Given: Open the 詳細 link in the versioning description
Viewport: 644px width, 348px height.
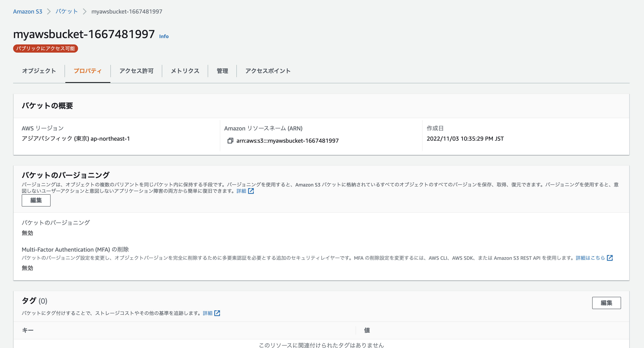Looking at the screenshot, I should click(x=241, y=191).
